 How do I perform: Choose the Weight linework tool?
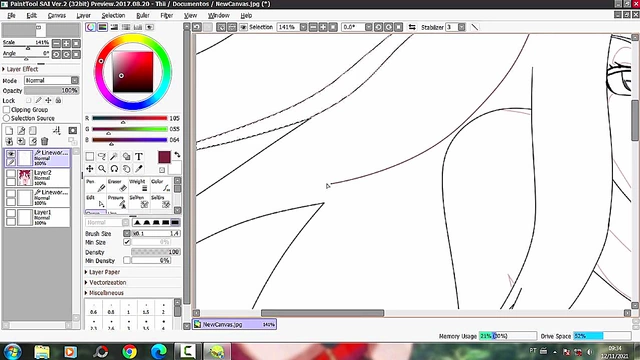pos(139,185)
